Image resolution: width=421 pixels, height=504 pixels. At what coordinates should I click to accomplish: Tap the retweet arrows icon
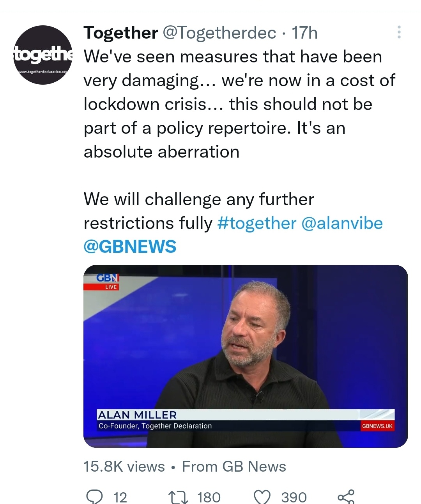178,497
